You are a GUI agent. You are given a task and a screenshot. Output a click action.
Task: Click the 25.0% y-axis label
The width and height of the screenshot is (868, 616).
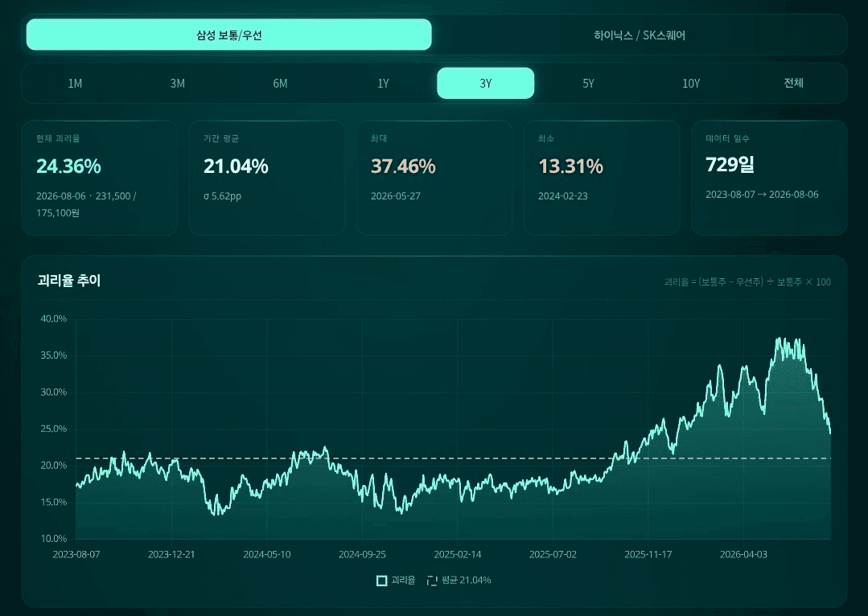point(54,429)
